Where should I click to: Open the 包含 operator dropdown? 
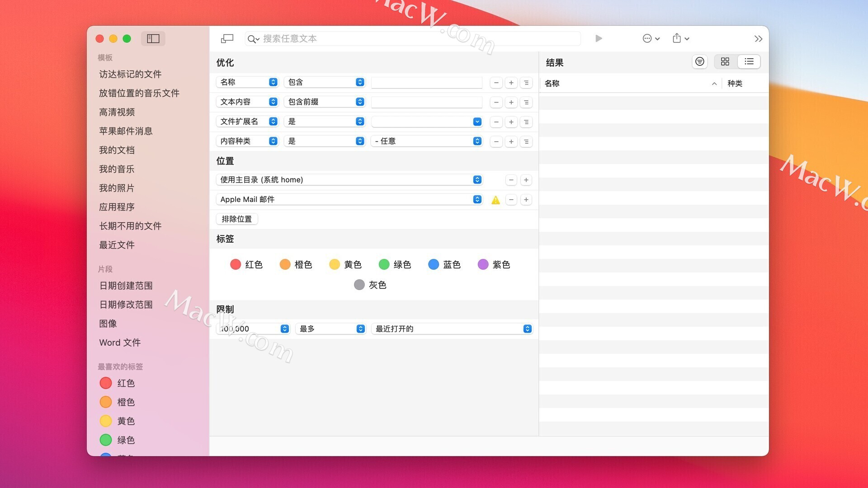coord(325,82)
